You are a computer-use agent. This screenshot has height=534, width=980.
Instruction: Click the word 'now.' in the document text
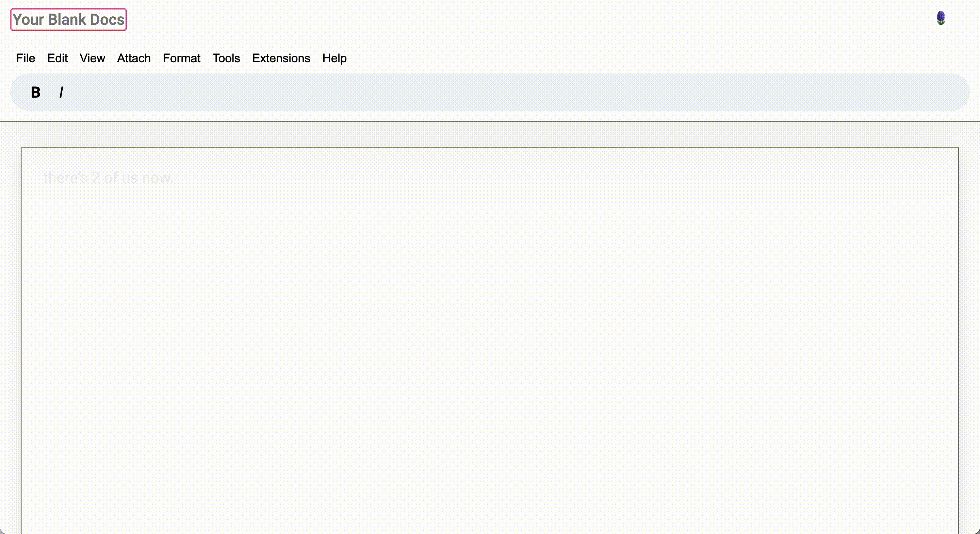point(158,178)
